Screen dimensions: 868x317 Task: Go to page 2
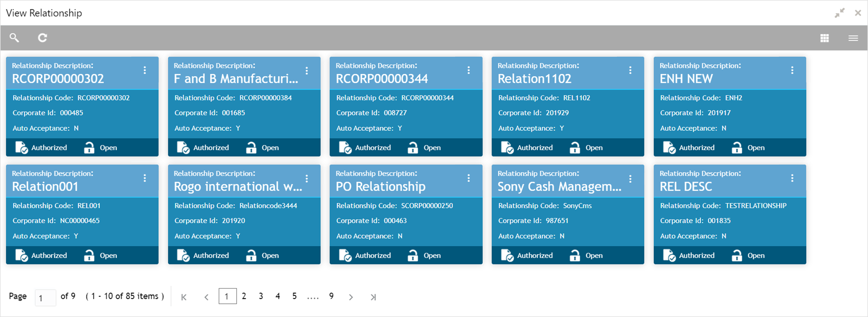click(244, 296)
